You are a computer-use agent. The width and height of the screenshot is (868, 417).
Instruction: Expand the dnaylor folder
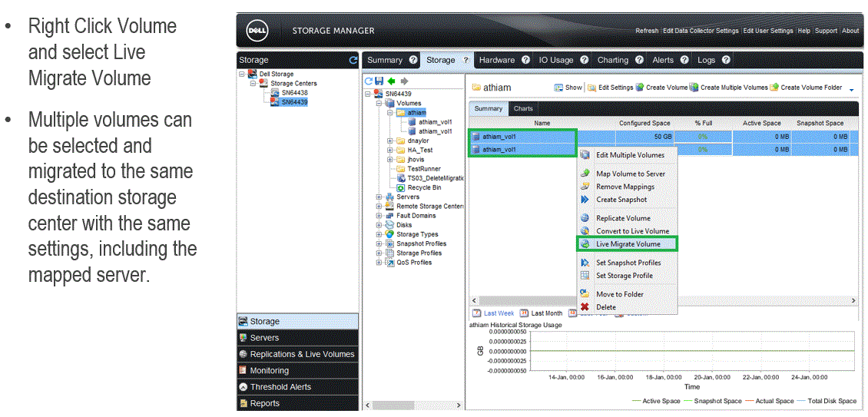[x=390, y=141]
